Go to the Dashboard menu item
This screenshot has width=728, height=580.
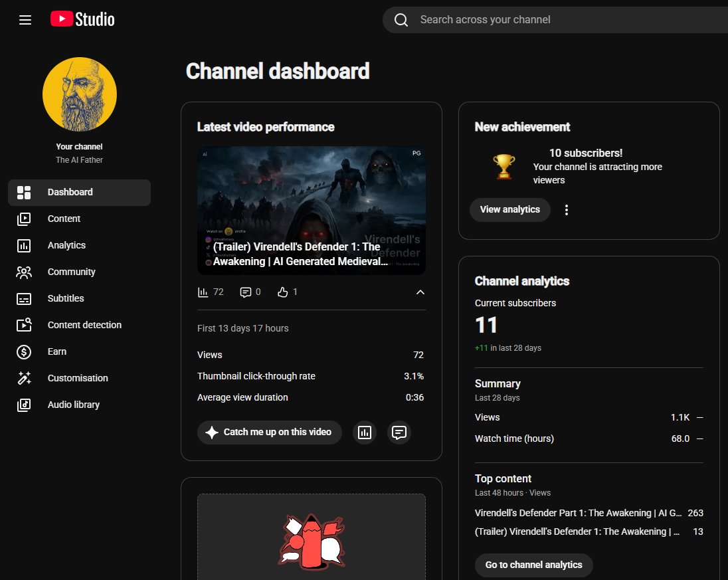tap(80, 192)
